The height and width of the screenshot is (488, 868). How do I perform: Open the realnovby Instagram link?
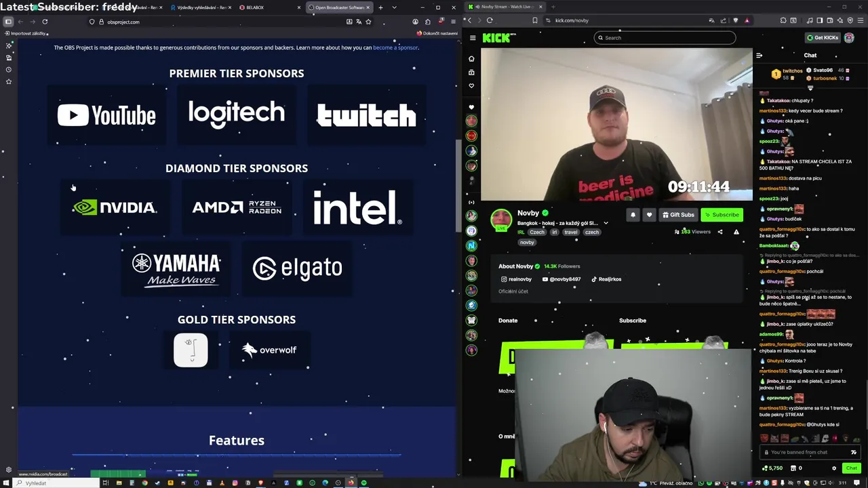point(516,279)
